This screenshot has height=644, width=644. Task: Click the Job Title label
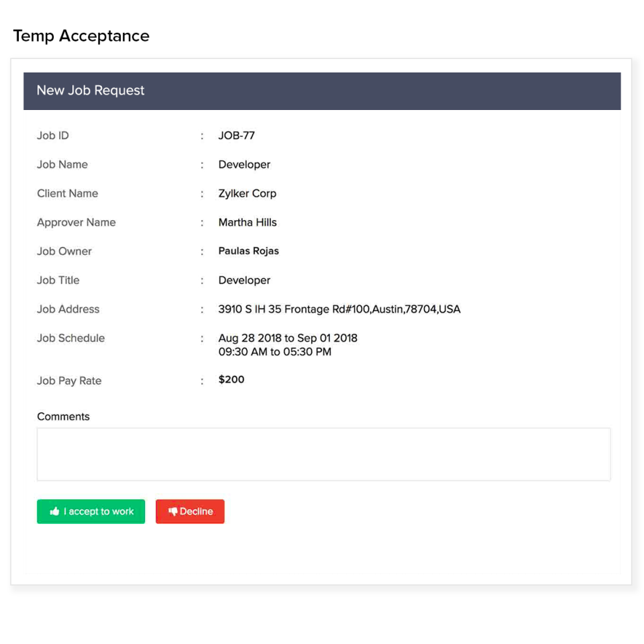click(58, 280)
